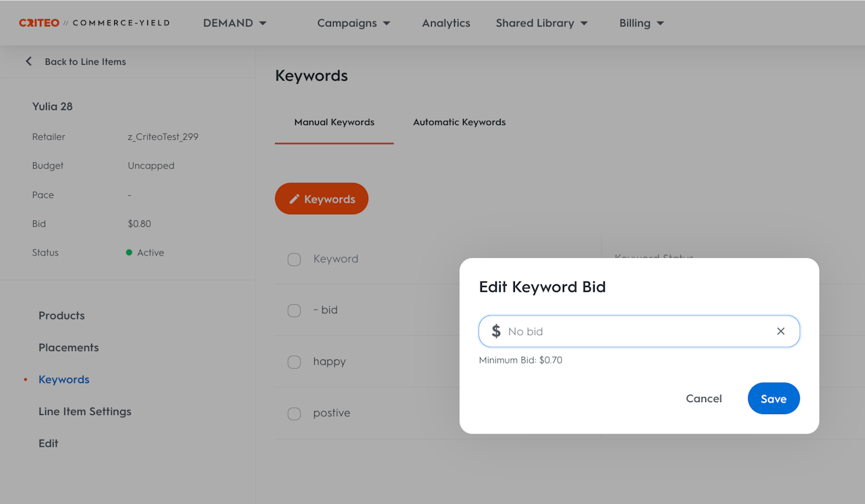
Task: Switch to the Automatic Keywords tab
Action: [x=460, y=122]
